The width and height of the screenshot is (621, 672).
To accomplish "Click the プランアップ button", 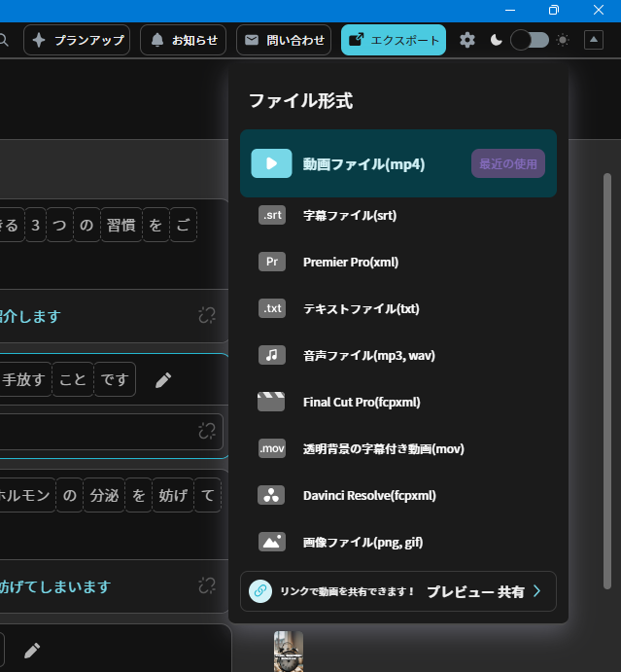I will tap(77, 40).
